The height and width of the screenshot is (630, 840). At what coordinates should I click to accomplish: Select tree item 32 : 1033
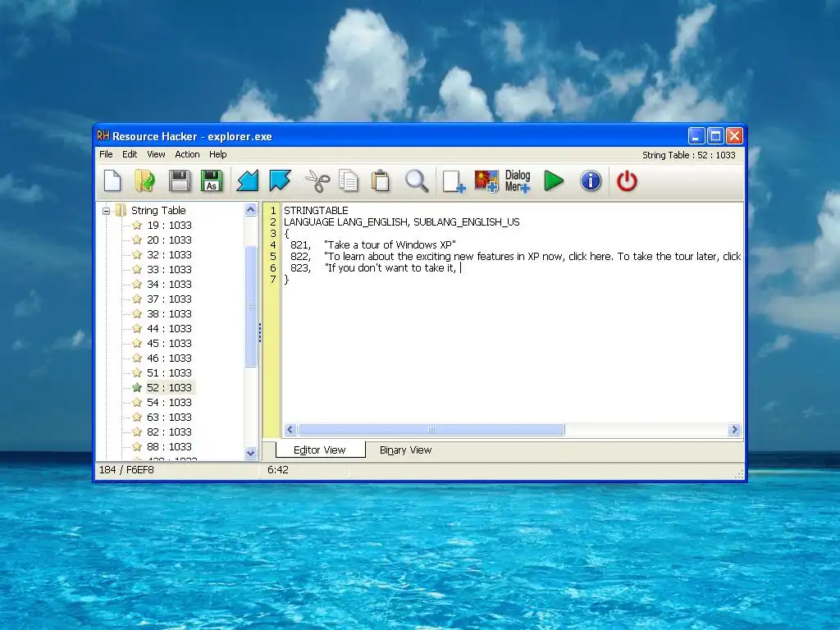pyautogui.click(x=169, y=254)
